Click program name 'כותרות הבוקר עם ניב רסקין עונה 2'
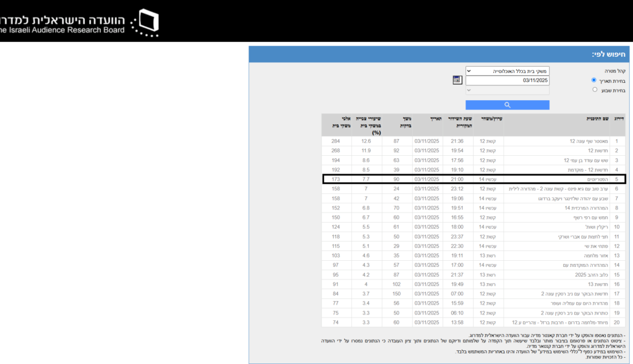 pyautogui.click(x=574, y=313)
